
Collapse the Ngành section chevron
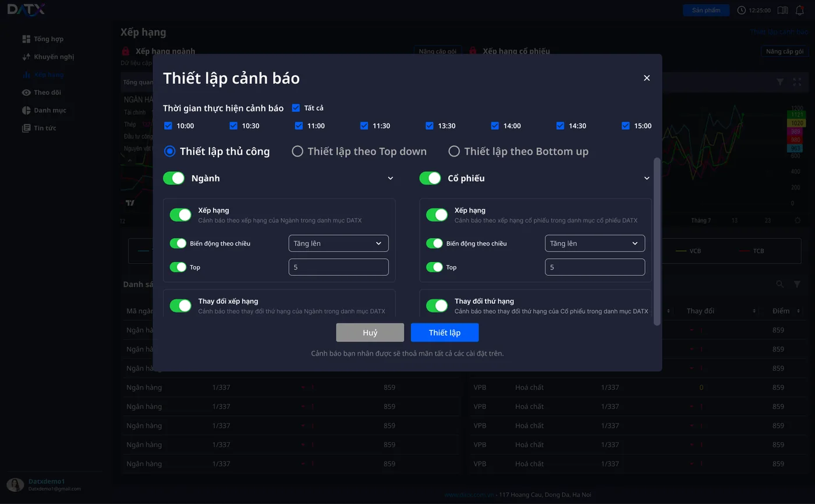tap(391, 178)
